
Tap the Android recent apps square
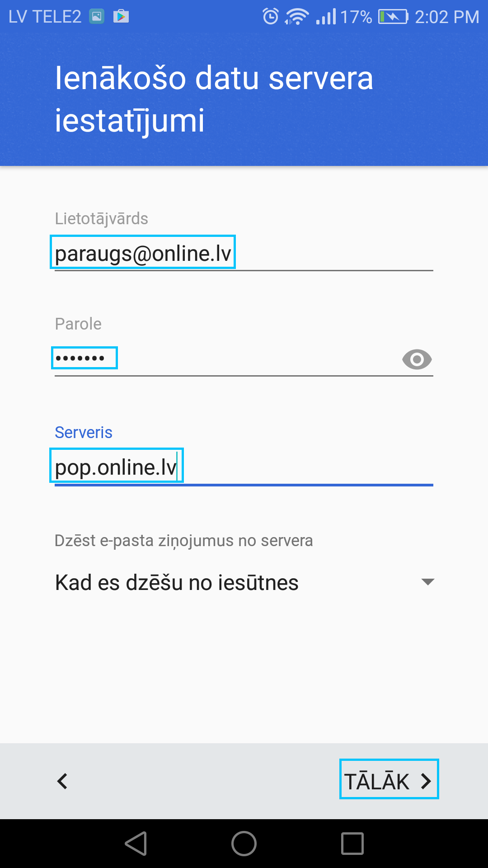click(x=352, y=844)
